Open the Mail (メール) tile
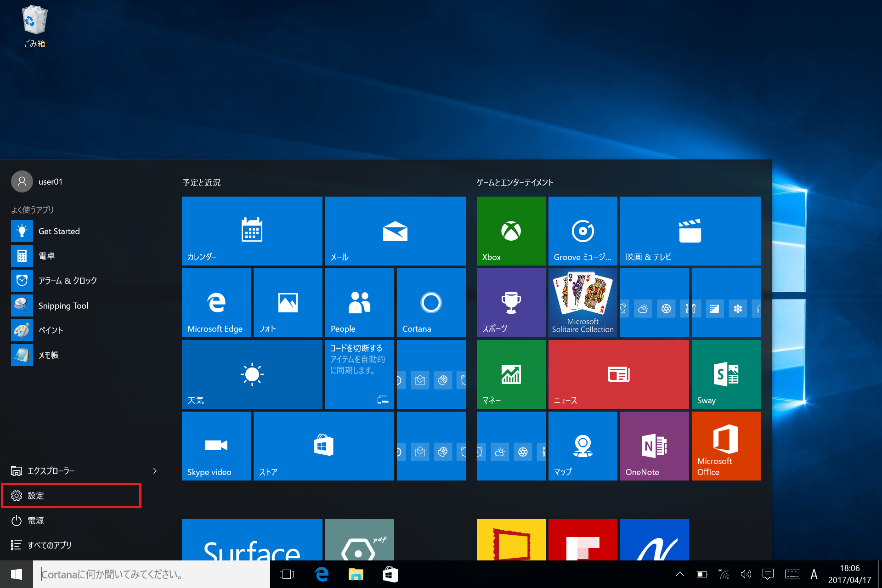 [395, 231]
